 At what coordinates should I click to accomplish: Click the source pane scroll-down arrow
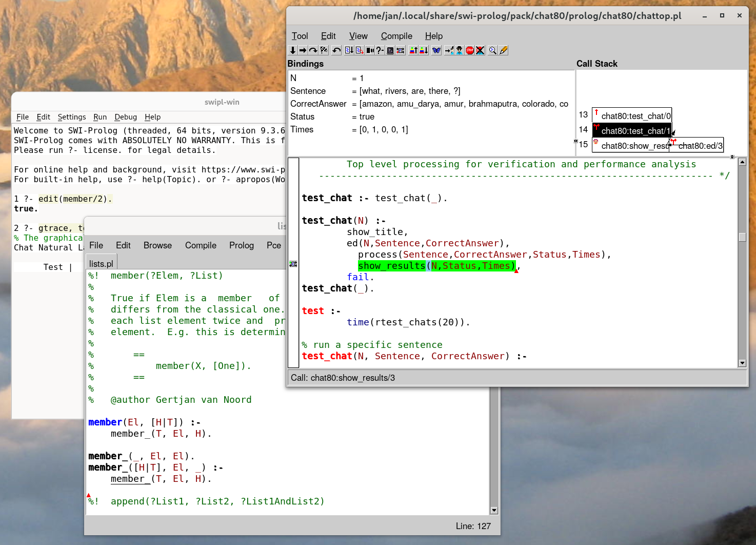pyautogui.click(x=742, y=363)
